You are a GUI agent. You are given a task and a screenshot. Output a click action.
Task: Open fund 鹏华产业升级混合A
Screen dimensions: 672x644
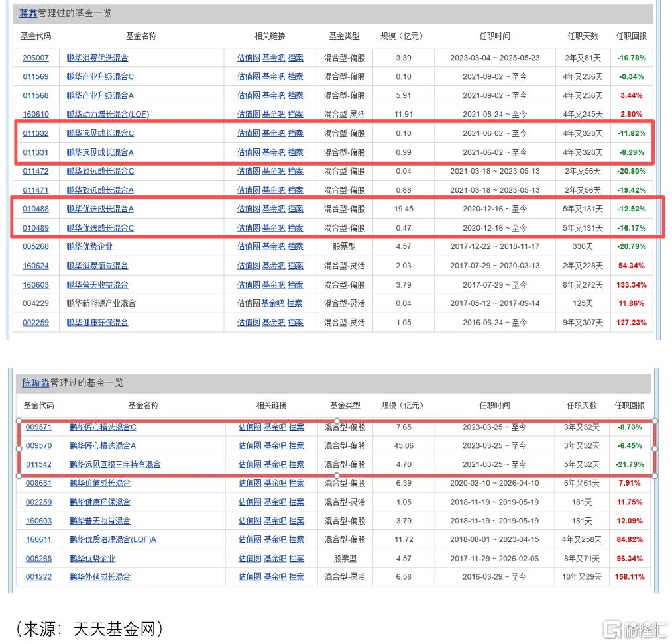[x=100, y=95]
